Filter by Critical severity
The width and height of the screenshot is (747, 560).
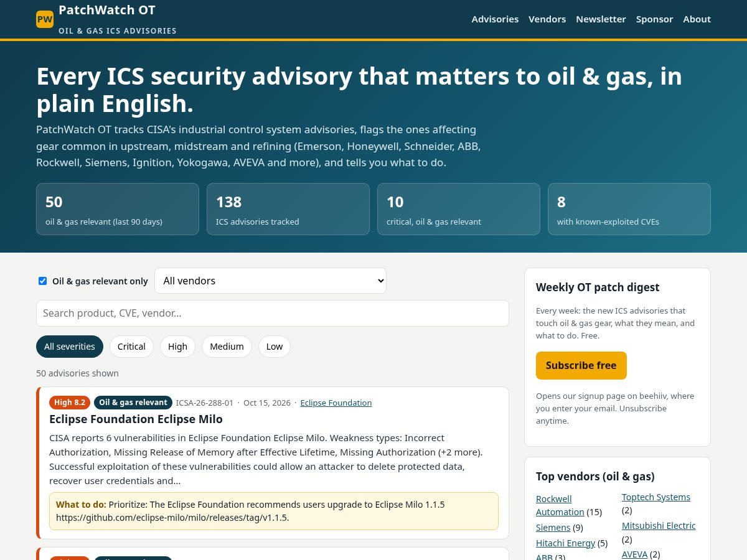131,347
